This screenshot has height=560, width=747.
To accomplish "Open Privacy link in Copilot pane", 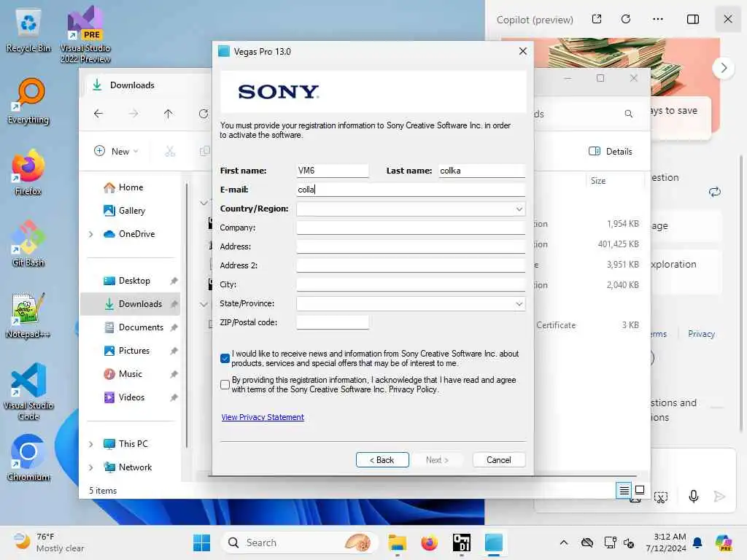I will [x=701, y=334].
